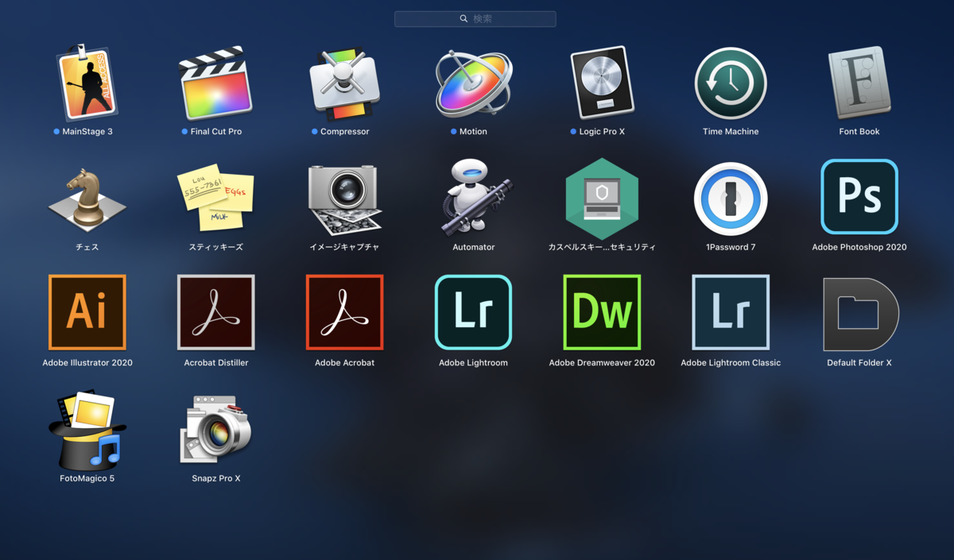
Task: Open the Compressor app icon
Action: click(345, 84)
